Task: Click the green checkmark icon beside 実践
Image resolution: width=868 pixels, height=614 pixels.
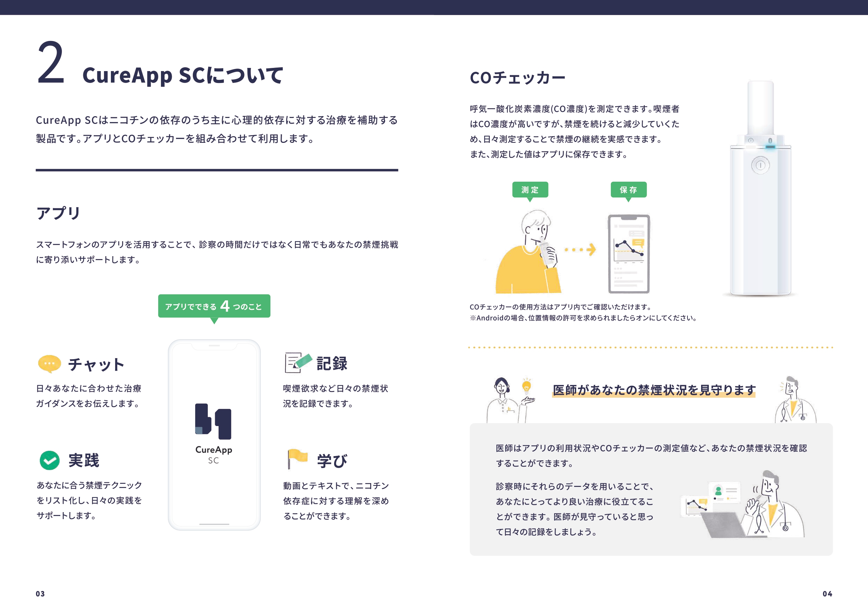Action: point(50,460)
